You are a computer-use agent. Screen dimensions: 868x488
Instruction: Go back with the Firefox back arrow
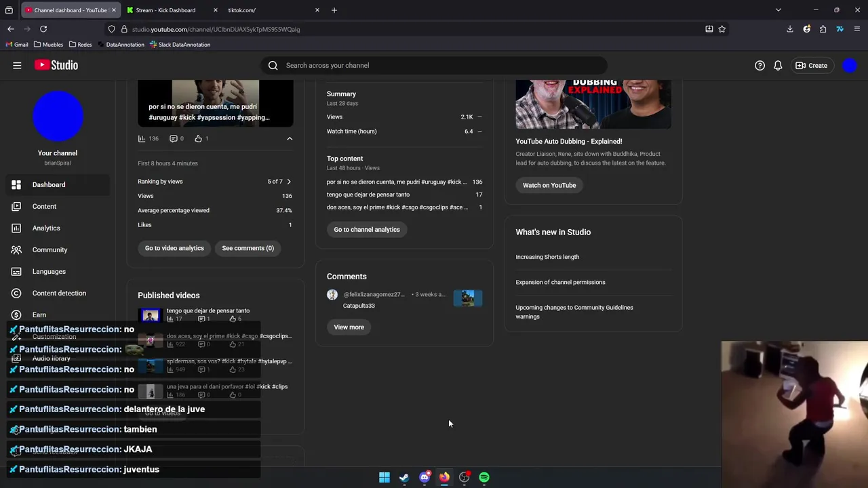coord(11,29)
